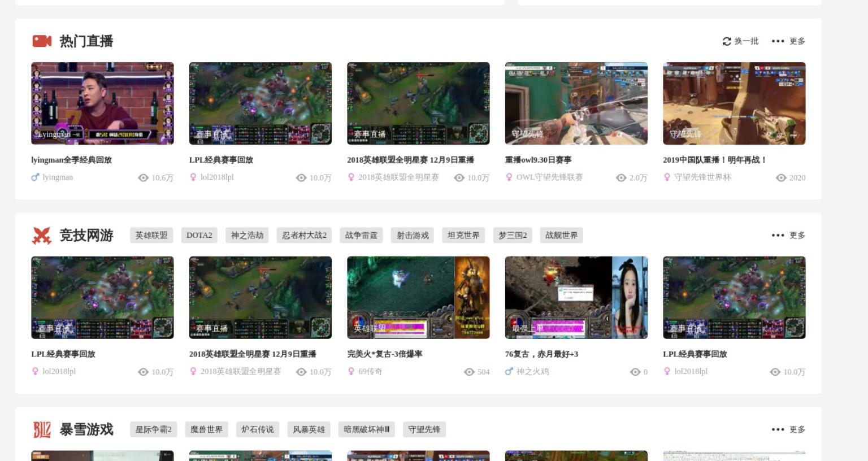
Task: Click the viewer count 504
Action: 484,372
